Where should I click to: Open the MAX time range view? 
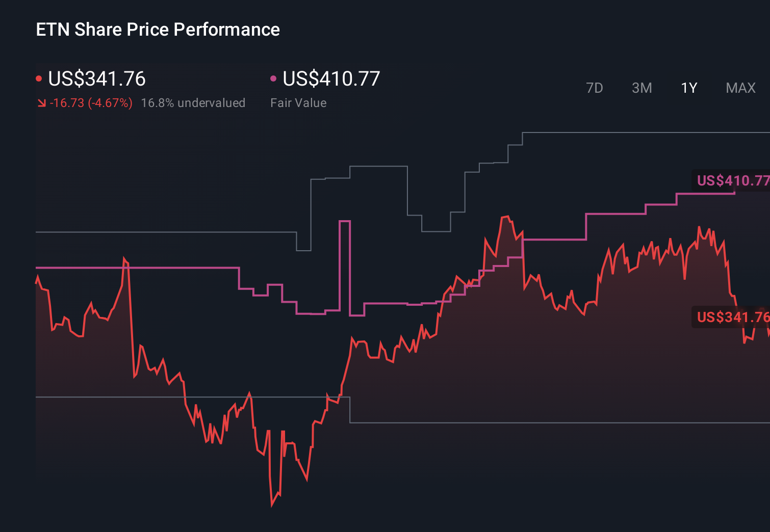pyautogui.click(x=740, y=88)
